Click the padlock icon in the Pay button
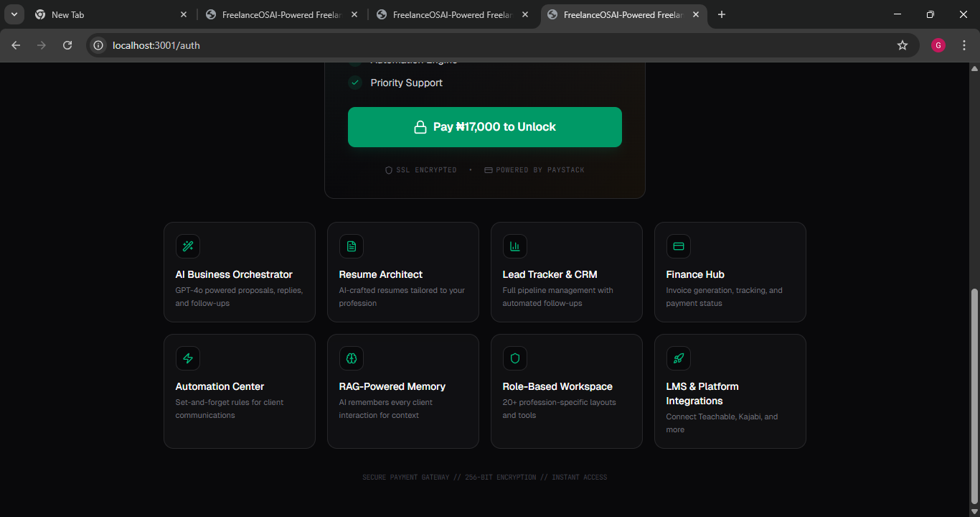Screen dimensions: 980x517 420,127
